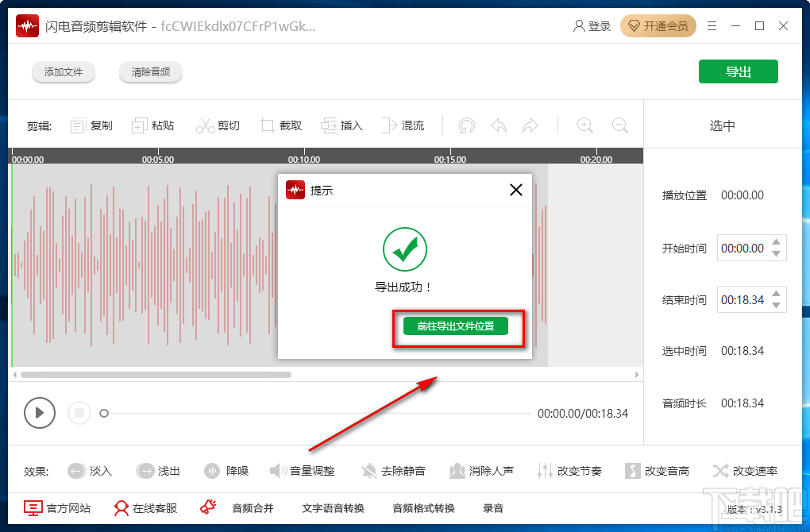Click the version text 版本：v3.1.3
This screenshot has width=810, height=532.
point(754,509)
